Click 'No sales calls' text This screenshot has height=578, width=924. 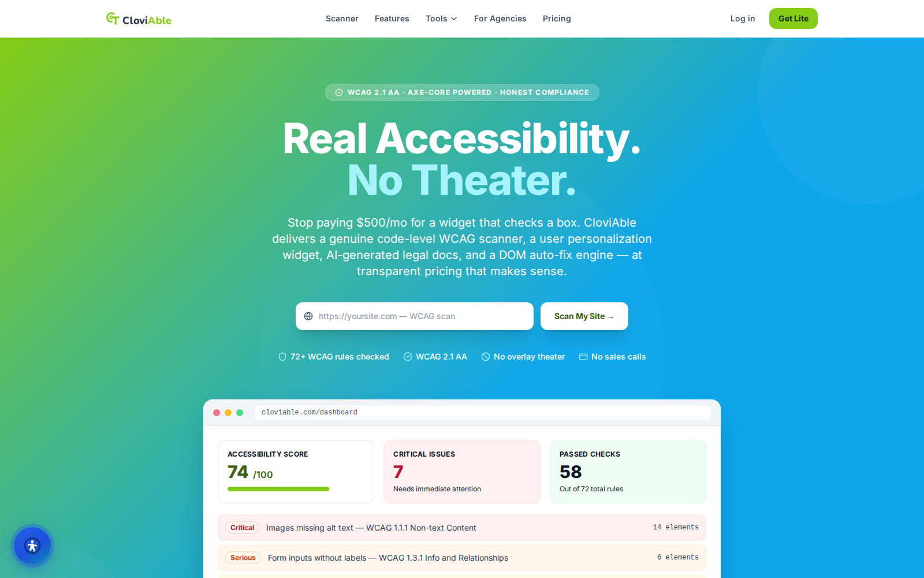point(619,357)
